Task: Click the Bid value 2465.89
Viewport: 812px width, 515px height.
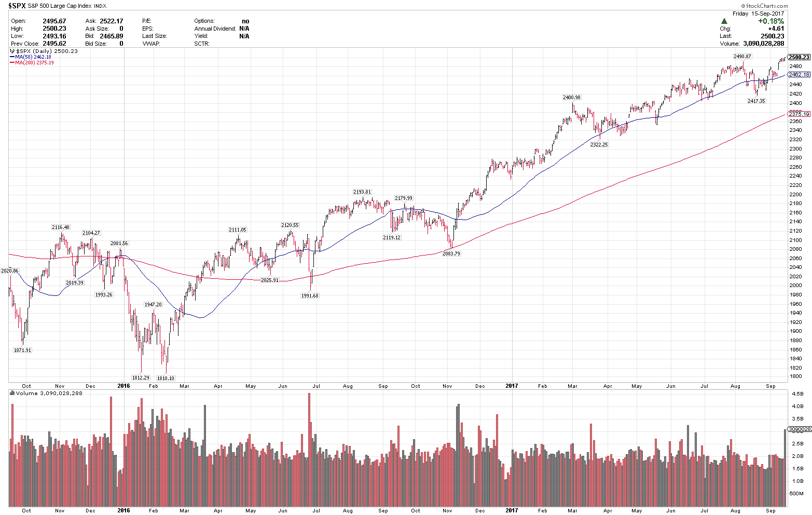Action: [x=111, y=36]
